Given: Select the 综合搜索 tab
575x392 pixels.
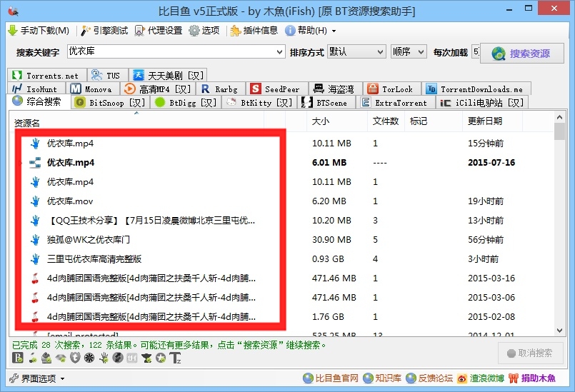Looking at the screenshot, I should point(39,101).
